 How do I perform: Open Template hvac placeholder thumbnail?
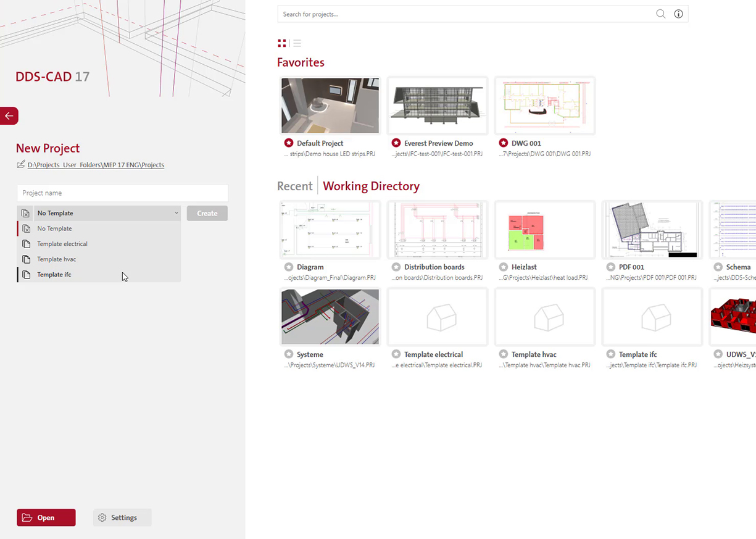(x=545, y=317)
